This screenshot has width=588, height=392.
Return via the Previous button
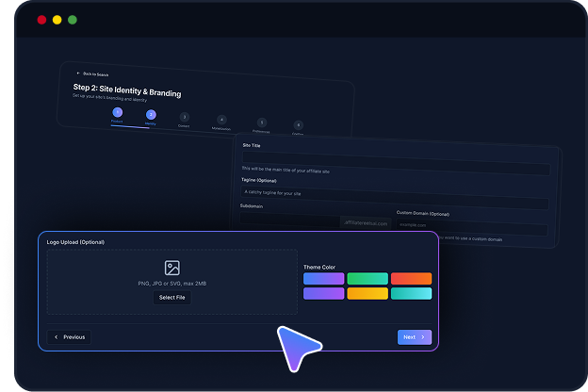pos(70,336)
